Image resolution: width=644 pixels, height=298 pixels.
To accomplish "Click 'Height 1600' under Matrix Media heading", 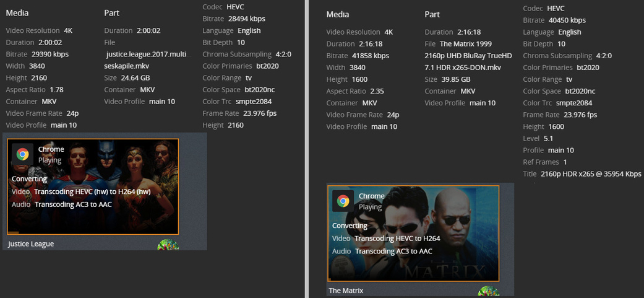I will point(347,79).
